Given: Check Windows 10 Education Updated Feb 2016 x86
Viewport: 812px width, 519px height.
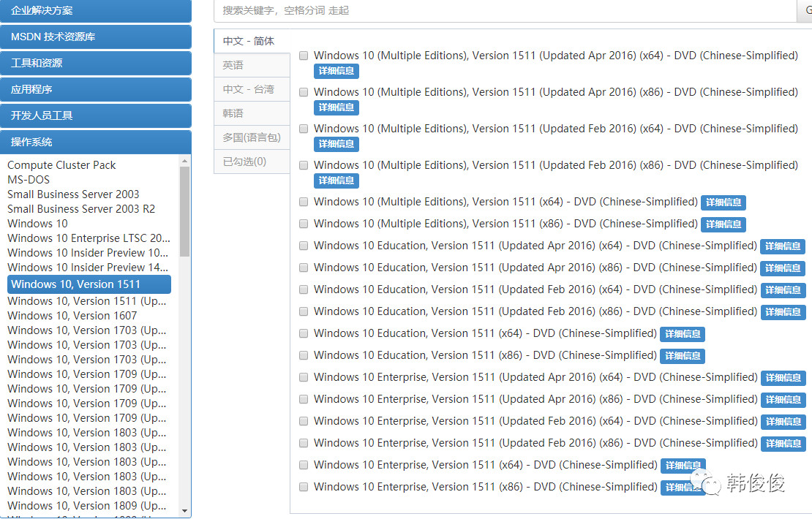Looking at the screenshot, I should pyautogui.click(x=304, y=311).
